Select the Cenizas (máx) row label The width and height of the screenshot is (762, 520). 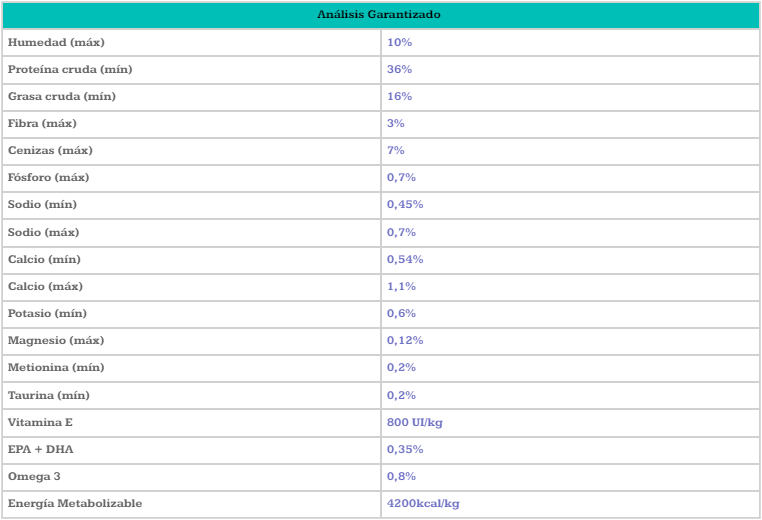coord(50,151)
